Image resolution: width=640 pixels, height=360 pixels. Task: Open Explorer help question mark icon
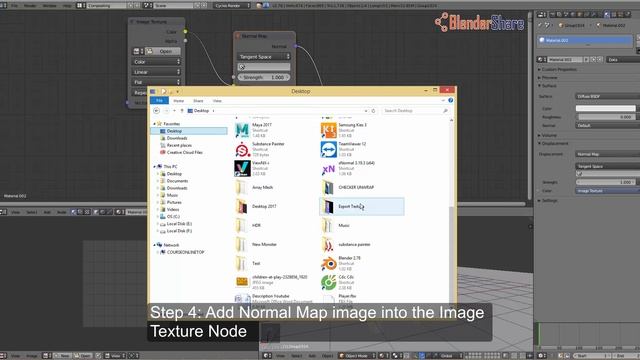[451, 100]
